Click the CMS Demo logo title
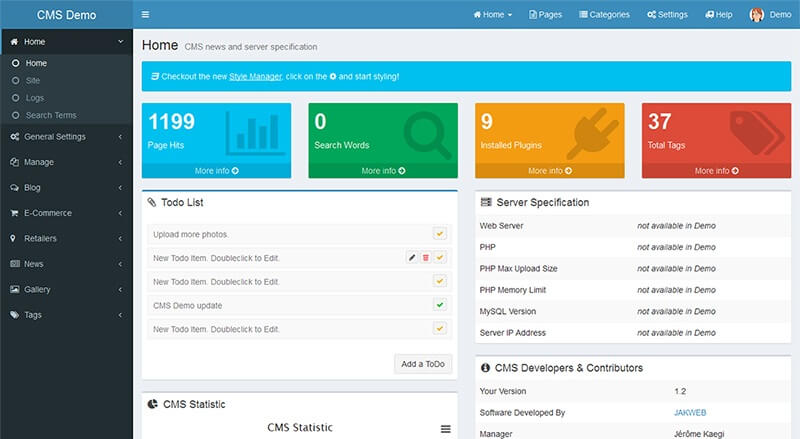800x439 pixels. pyautogui.click(x=66, y=15)
